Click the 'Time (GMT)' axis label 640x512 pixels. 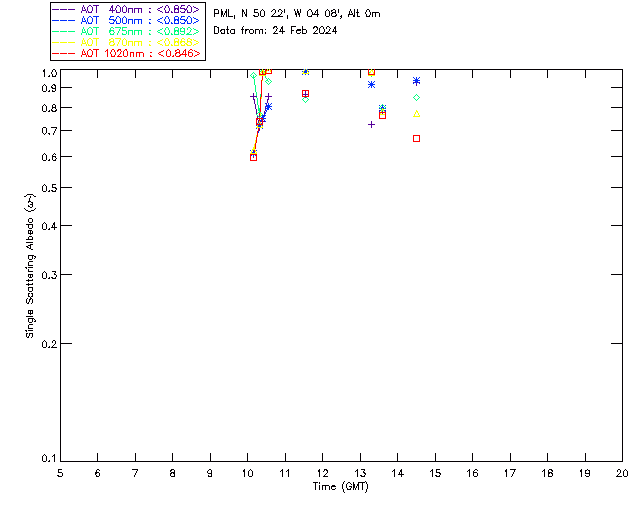coord(341,486)
